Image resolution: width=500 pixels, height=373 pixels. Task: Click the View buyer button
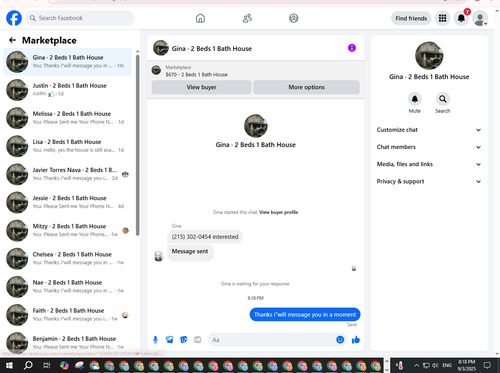(x=201, y=87)
